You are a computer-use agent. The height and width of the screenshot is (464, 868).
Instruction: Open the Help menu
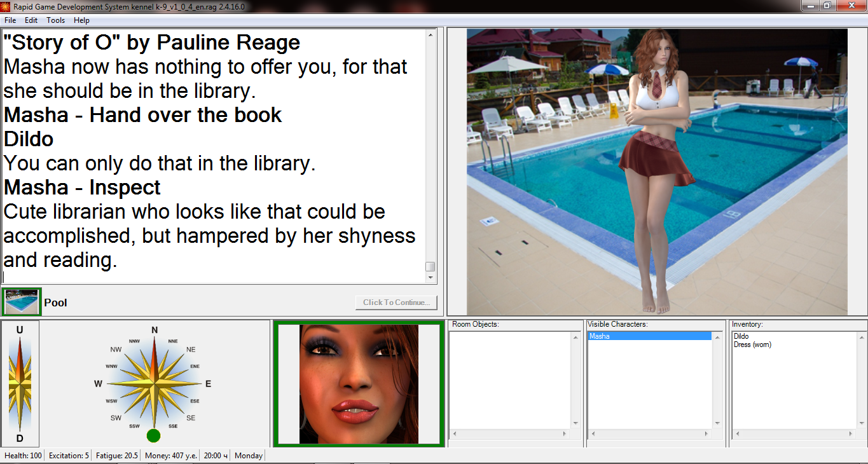(81, 20)
